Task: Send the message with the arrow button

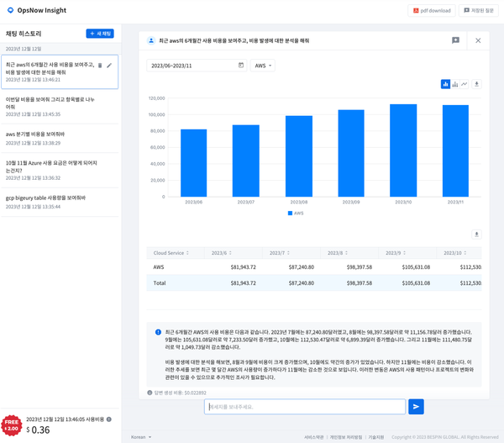Action: click(x=416, y=407)
